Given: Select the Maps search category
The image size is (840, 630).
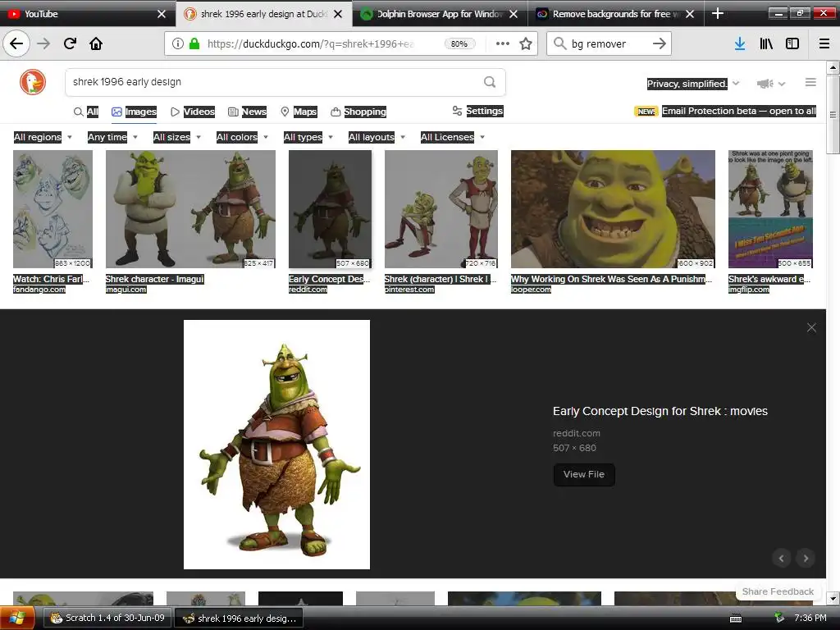Looking at the screenshot, I should coord(299,112).
